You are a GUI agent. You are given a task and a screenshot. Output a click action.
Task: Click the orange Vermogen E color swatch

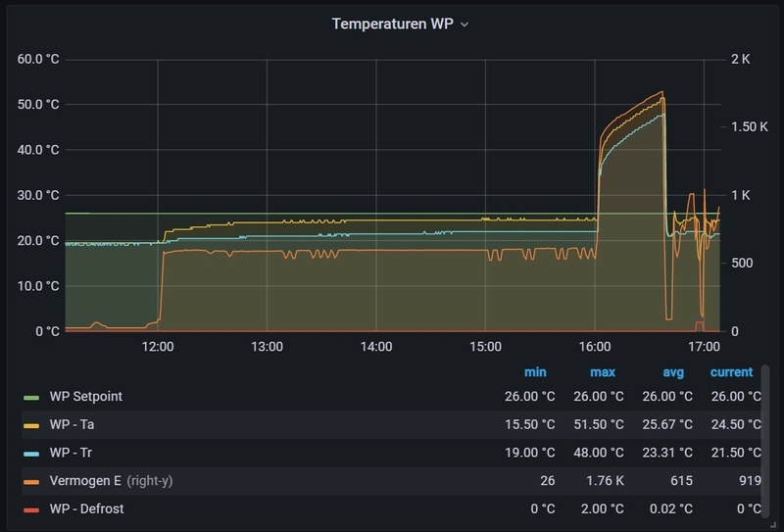31,482
